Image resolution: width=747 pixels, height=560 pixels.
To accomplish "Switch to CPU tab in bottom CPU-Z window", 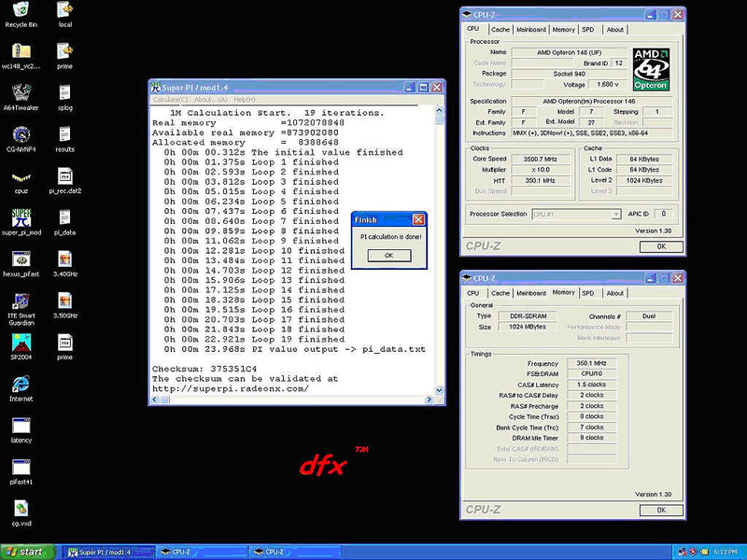I will click(x=473, y=293).
